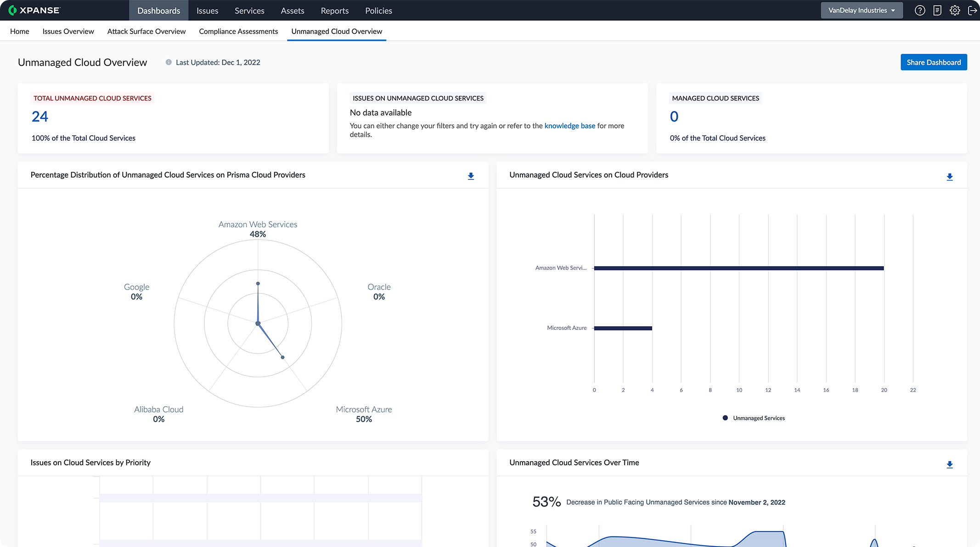Download Unmanaged Cloud Services Over Time chart
Image resolution: width=980 pixels, height=547 pixels.
950,464
